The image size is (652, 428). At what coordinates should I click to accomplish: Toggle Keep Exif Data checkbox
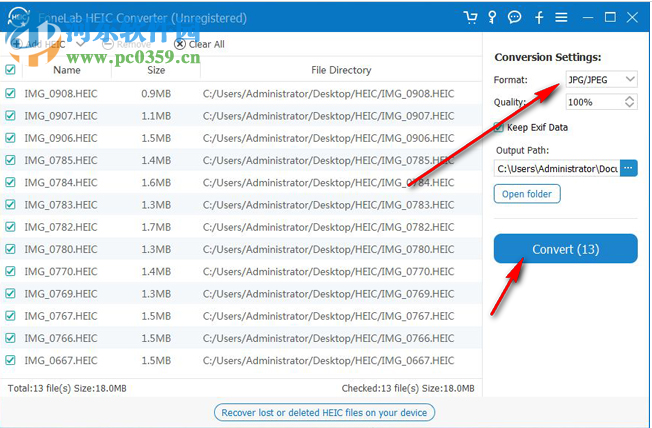(x=499, y=127)
